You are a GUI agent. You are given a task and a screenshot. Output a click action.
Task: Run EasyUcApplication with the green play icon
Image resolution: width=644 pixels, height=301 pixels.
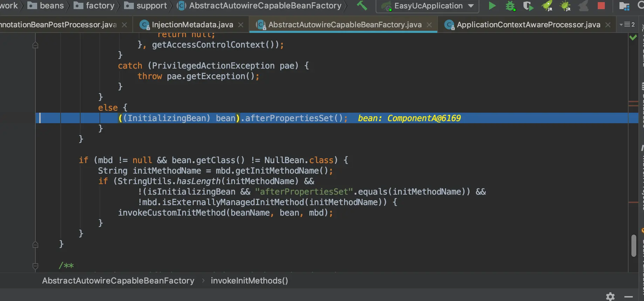pos(492,6)
